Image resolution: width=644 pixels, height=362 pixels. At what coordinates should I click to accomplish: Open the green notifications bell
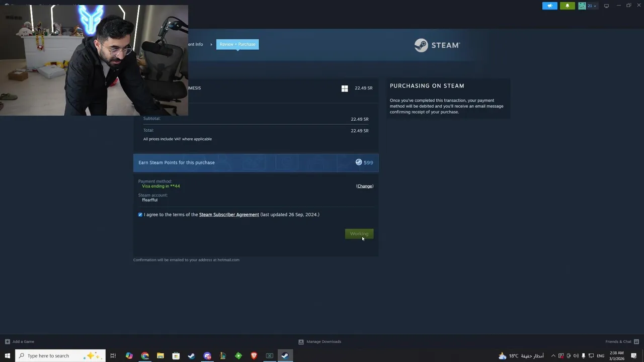pyautogui.click(x=567, y=6)
